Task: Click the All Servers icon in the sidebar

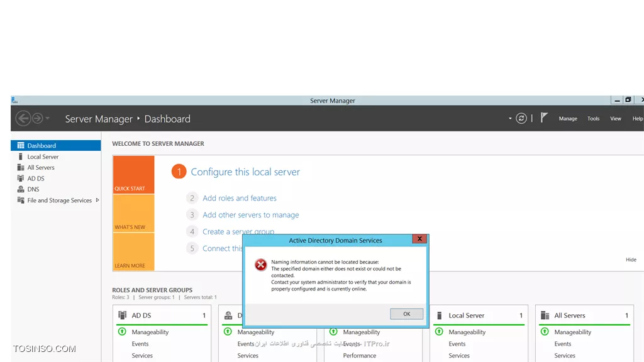Action: (x=21, y=167)
